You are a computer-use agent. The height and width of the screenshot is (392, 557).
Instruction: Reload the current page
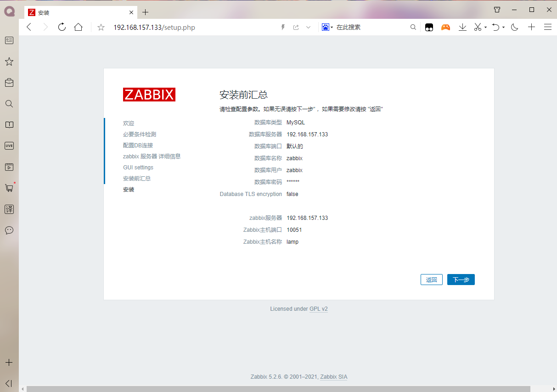tap(62, 27)
